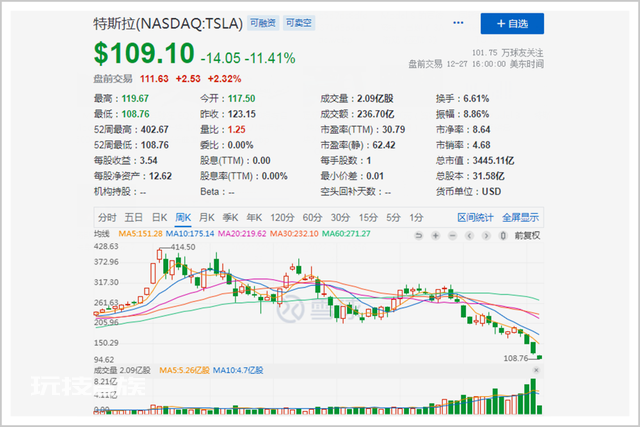This screenshot has height=427, width=640.
Task: Open 全屏显示 fullscreen chart view
Action: pos(520,218)
